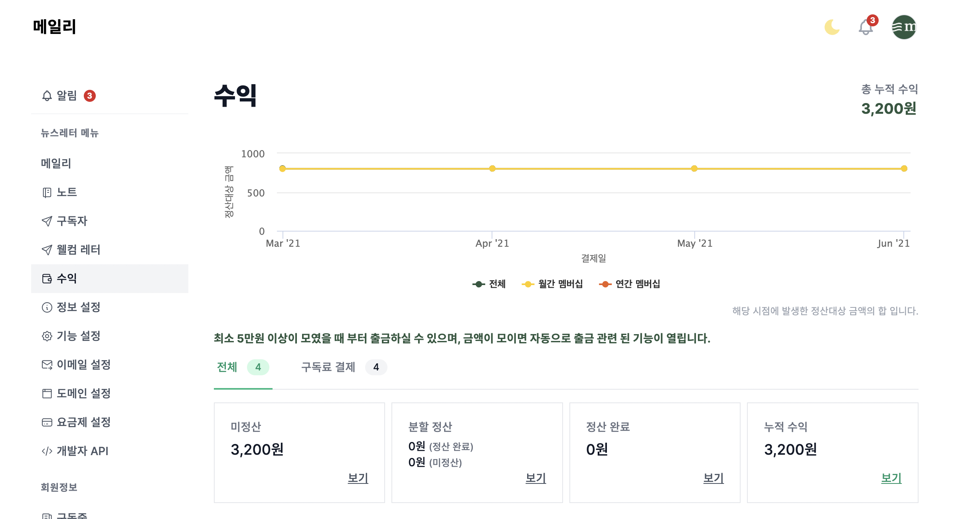The image size is (980, 519).
Task: Select the 전체 tab above the cards
Action: (x=227, y=367)
